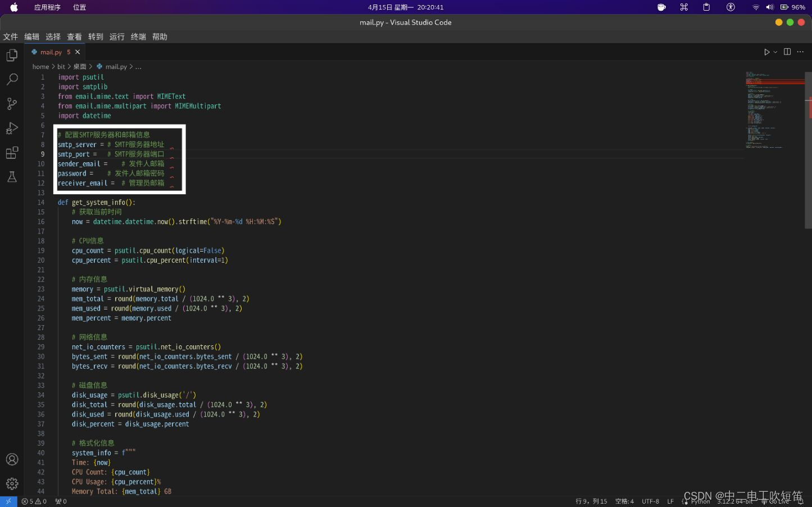Open the Source Control view
This screenshot has height=507, width=812.
click(12, 104)
